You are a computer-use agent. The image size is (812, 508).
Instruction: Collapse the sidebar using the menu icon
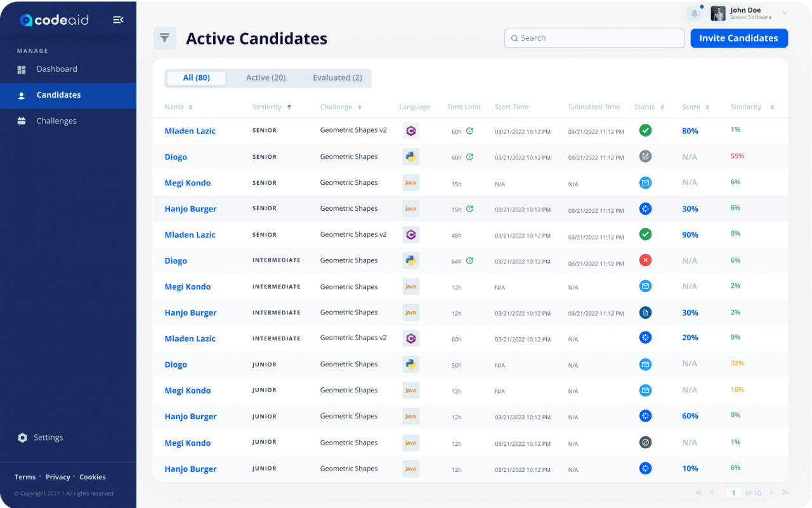[118, 20]
